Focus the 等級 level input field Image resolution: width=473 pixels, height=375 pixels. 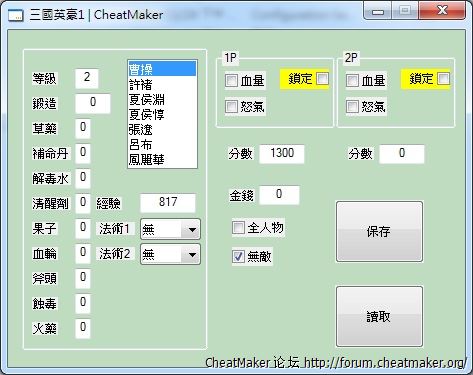click(x=87, y=78)
